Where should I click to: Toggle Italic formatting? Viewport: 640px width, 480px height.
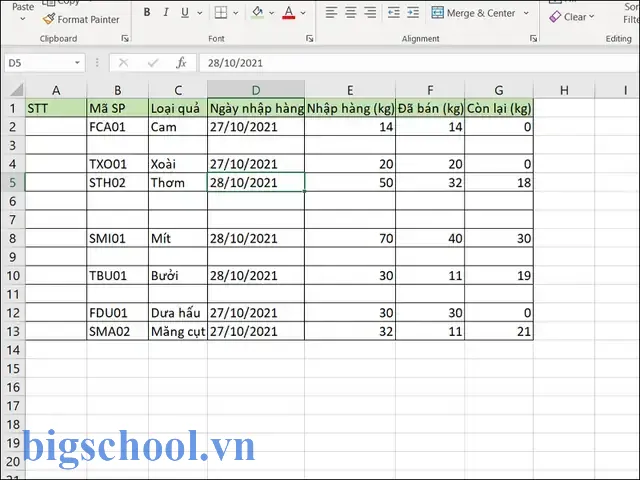166,13
